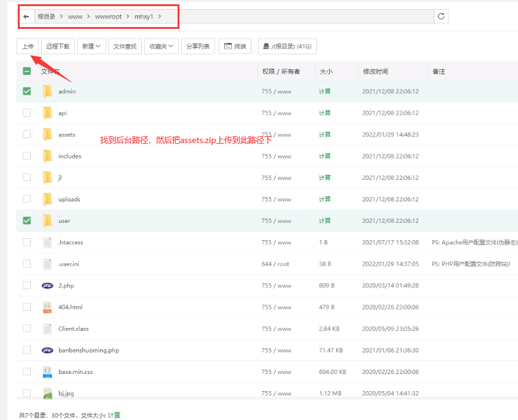Navigate to www in breadcrumb
This screenshot has width=518, height=420.
click(75, 17)
